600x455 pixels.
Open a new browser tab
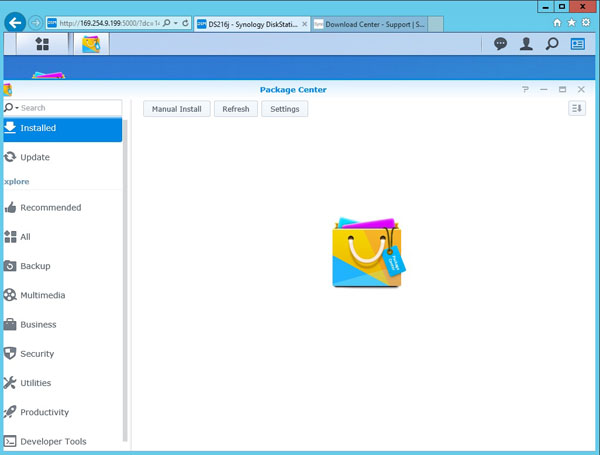click(x=435, y=24)
